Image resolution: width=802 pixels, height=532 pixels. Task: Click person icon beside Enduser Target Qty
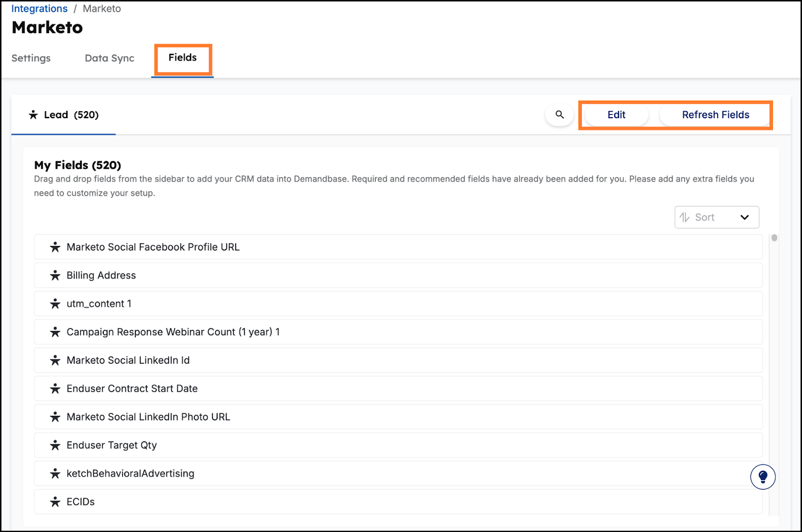pyautogui.click(x=55, y=445)
